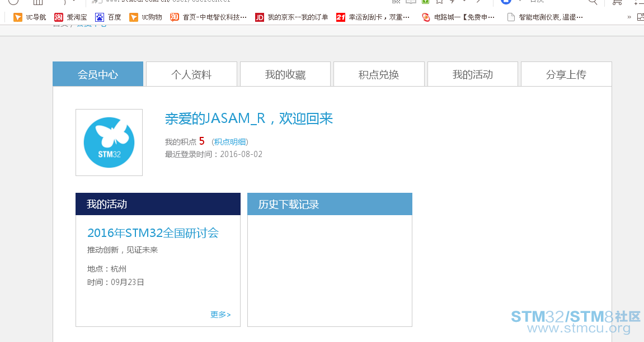Click the 地点：杭州 location text
Screen dimensions: 644x342
(107, 269)
